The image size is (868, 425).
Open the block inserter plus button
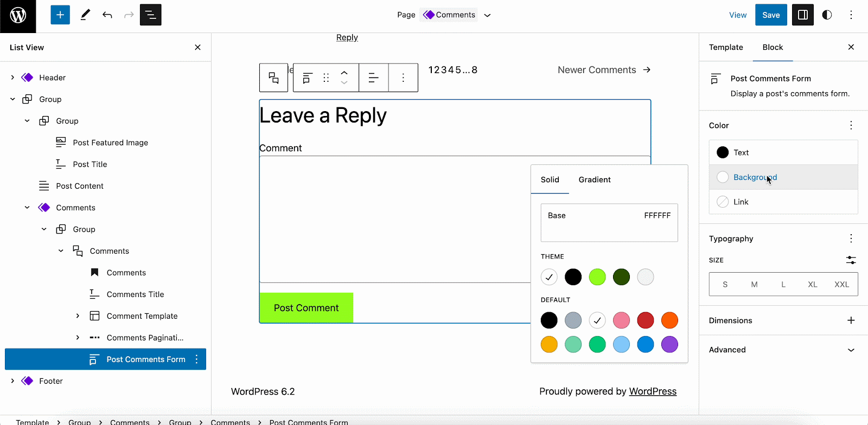click(60, 15)
